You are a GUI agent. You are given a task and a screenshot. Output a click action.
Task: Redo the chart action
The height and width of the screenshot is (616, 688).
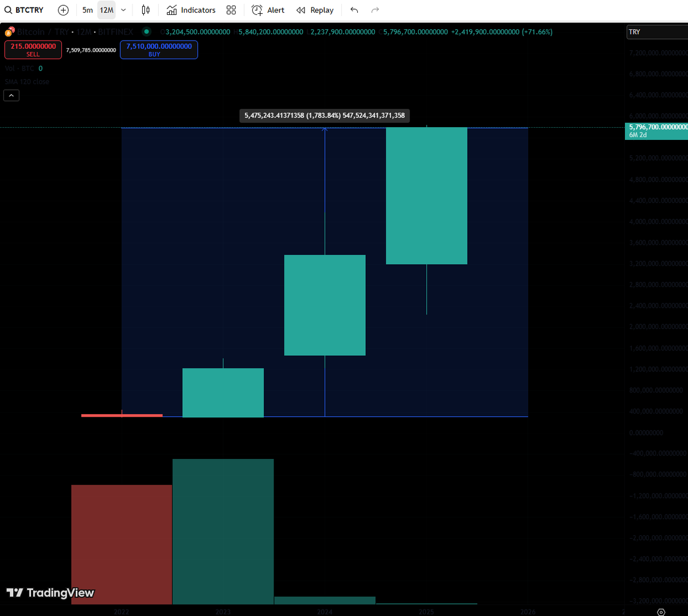375,10
